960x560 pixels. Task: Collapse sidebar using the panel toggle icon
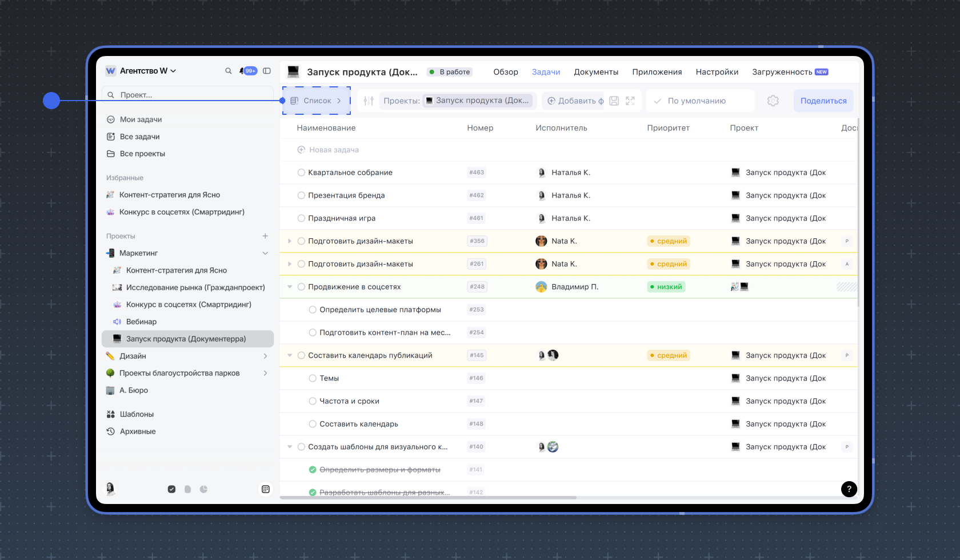pos(267,71)
